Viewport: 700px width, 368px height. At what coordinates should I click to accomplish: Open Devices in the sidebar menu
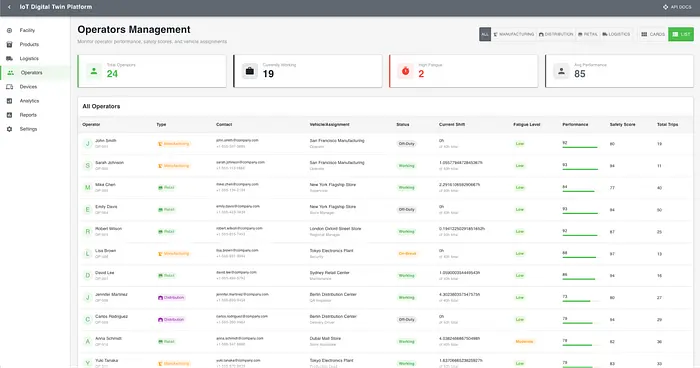tap(28, 87)
